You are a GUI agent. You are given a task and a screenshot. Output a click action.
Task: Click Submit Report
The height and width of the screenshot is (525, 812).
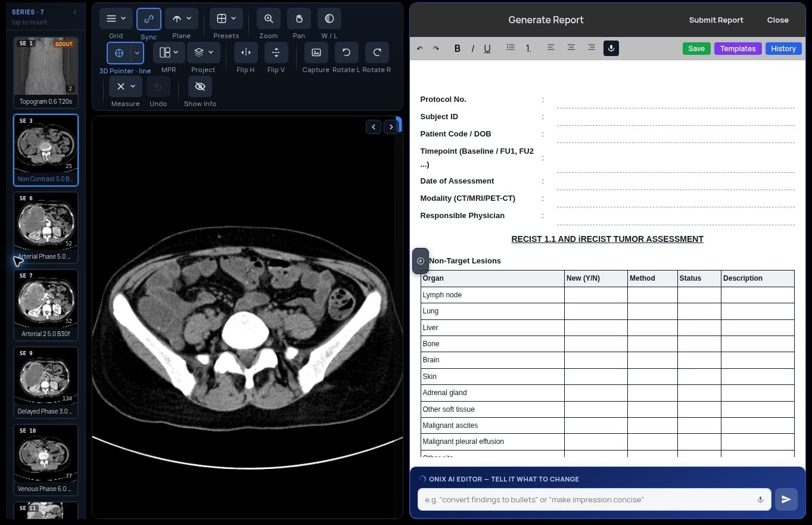click(x=716, y=20)
